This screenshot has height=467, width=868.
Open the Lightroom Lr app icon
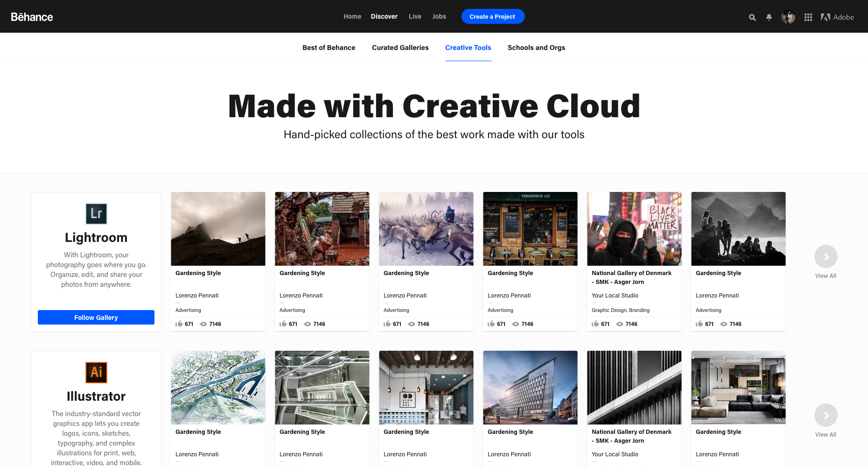[96, 214]
